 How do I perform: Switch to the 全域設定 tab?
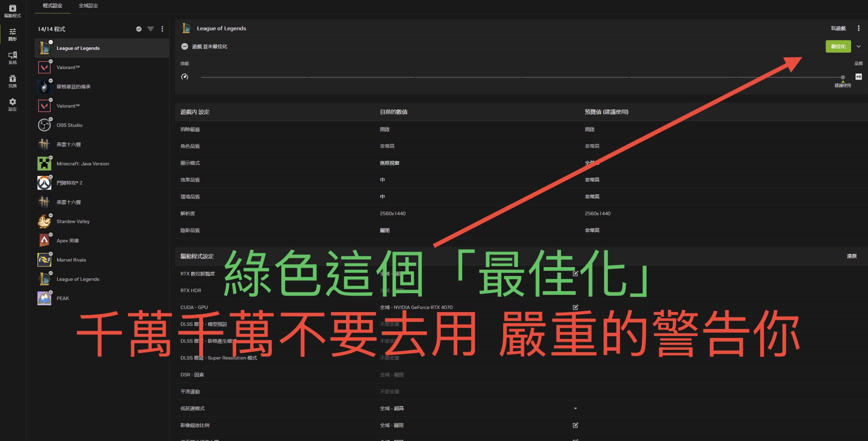tap(88, 6)
